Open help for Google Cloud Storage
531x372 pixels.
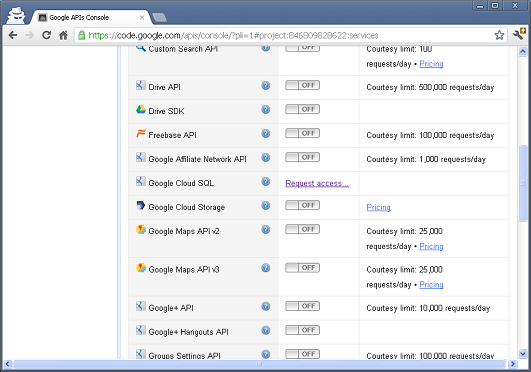click(x=266, y=206)
